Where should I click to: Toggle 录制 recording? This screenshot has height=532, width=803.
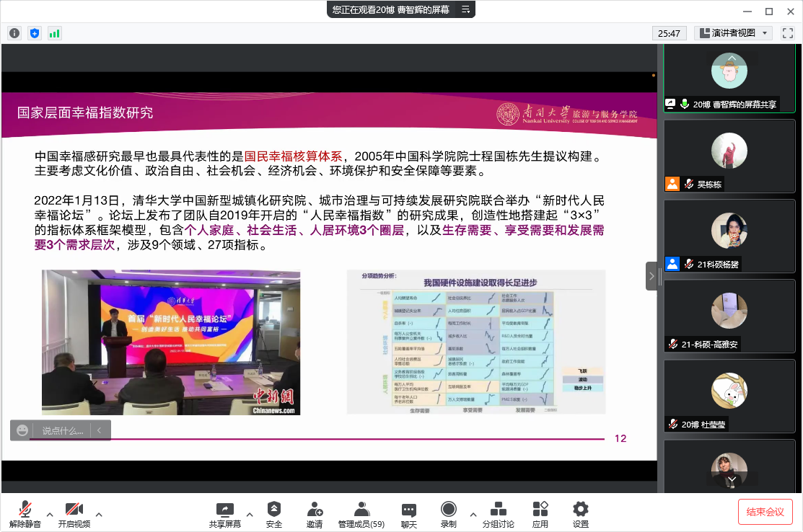pyautogui.click(x=448, y=515)
